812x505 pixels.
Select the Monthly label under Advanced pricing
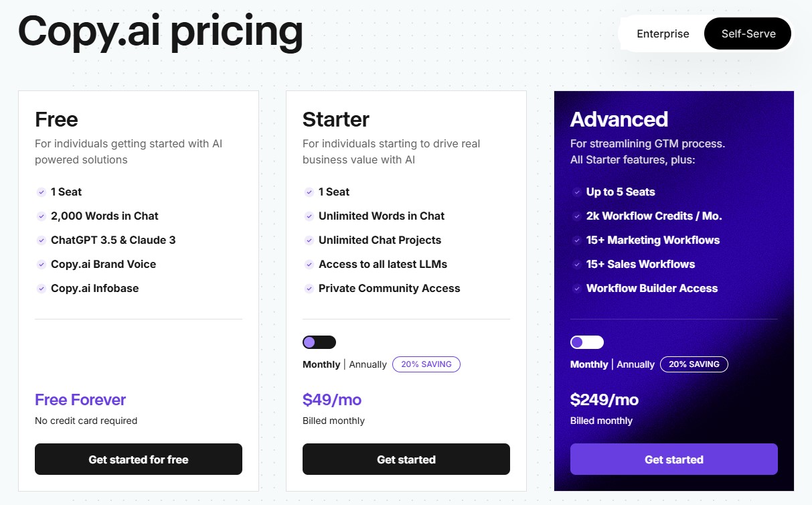pos(589,365)
